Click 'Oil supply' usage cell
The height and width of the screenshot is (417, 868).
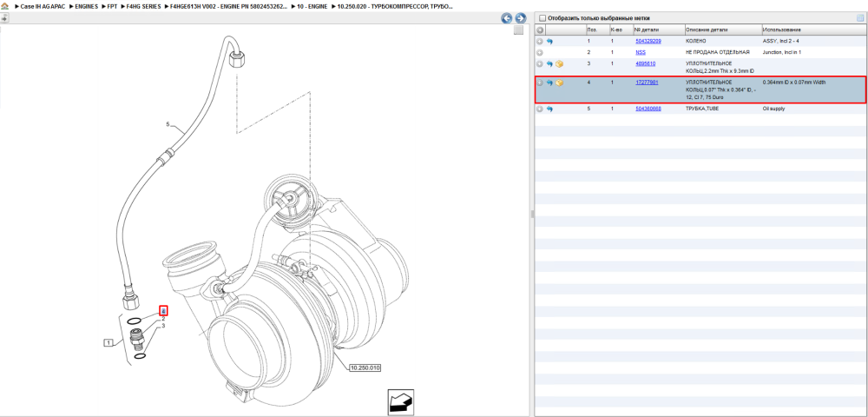point(774,109)
